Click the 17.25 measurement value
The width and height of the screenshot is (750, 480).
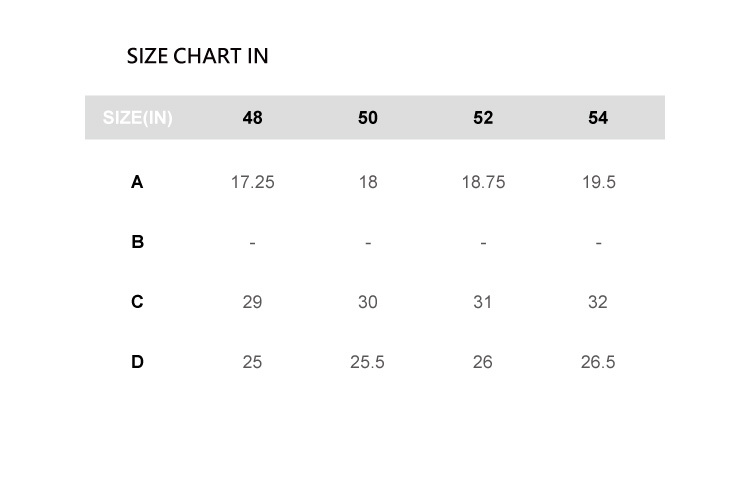(x=252, y=182)
